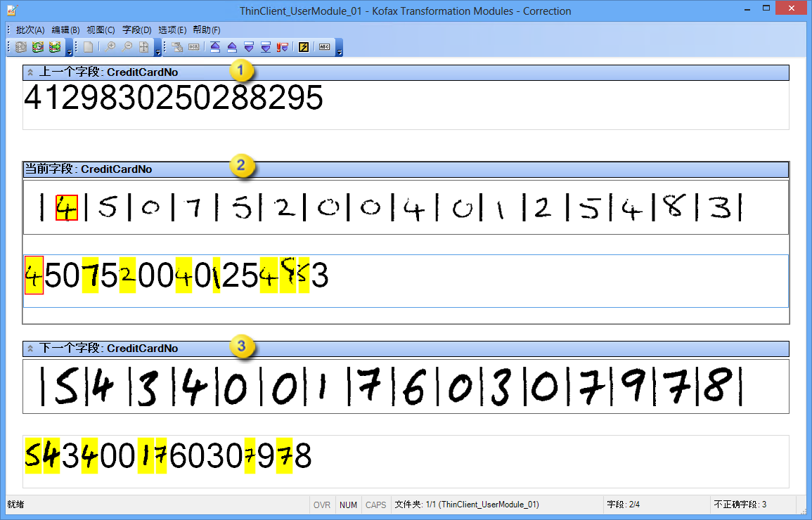812x520 pixels.
Task: Collapse the 下一个字段 CreditCardNo panel
Action: coord(30,349)
